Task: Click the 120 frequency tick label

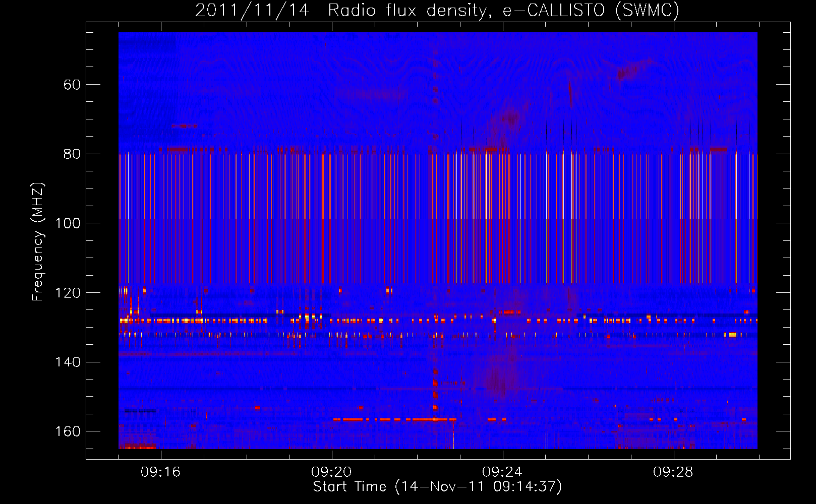Action: tap(68, 293)
